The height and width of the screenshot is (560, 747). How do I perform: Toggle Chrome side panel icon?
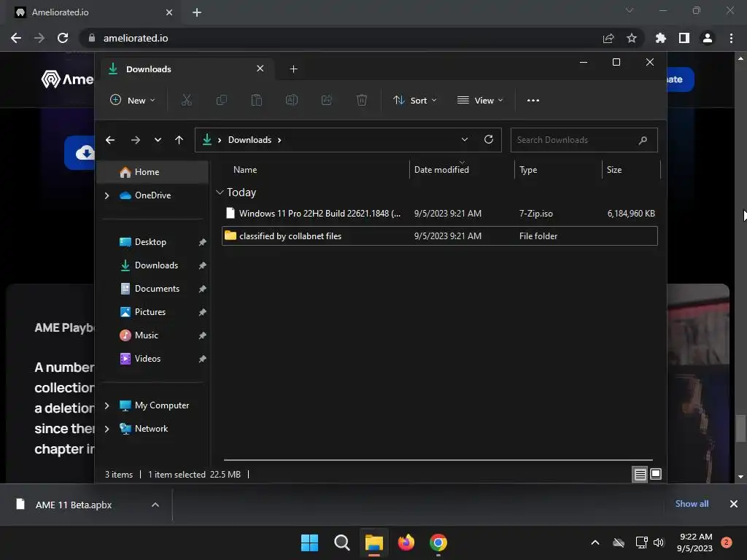pos(684,38)
